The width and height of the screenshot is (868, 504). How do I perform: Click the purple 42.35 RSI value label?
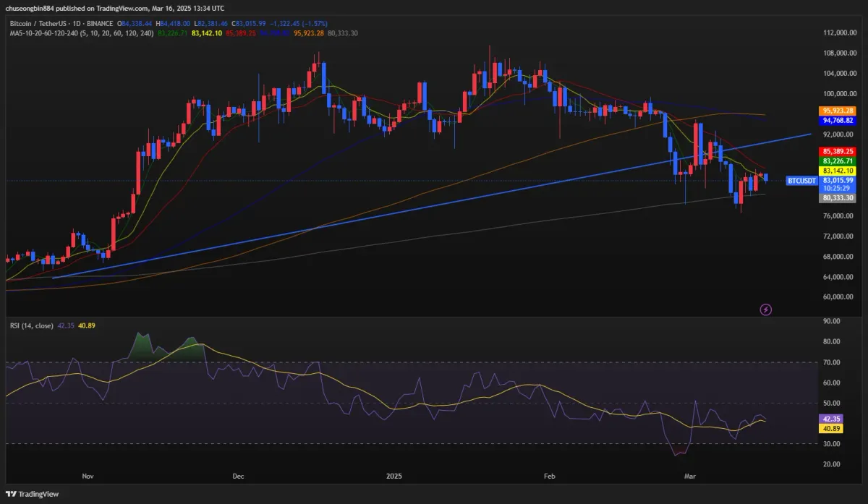[830, 419]
